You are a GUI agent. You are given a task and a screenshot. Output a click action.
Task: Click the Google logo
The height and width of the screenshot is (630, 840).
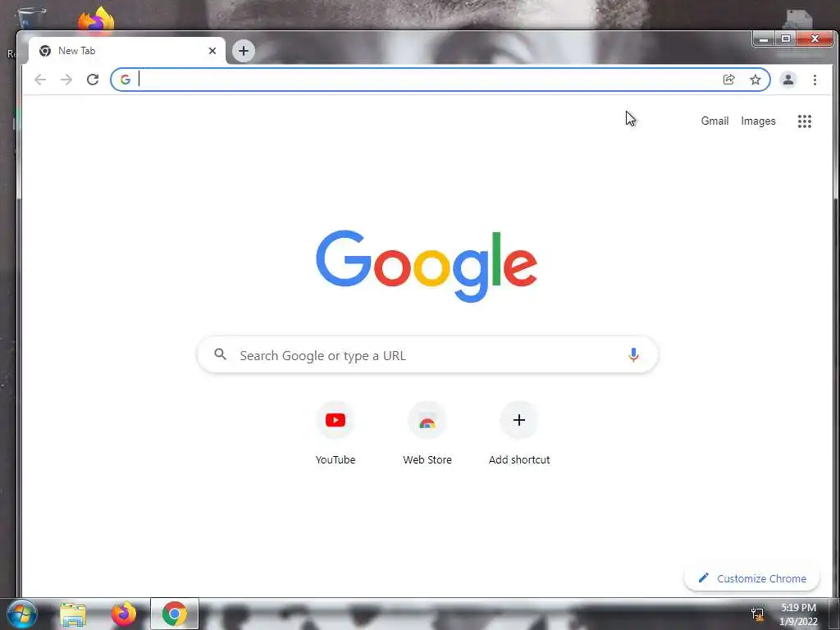pyautogui.click(x=427, y=266)
